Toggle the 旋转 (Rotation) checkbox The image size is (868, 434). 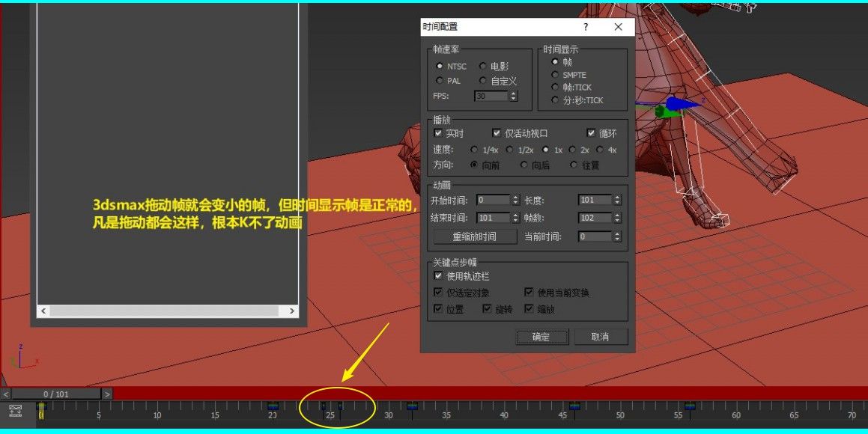coord(487,308)
